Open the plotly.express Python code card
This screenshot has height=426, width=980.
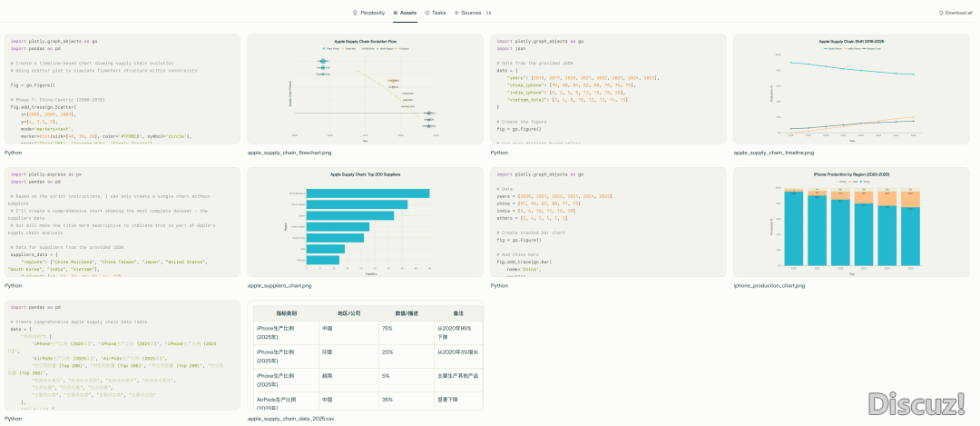122,222
